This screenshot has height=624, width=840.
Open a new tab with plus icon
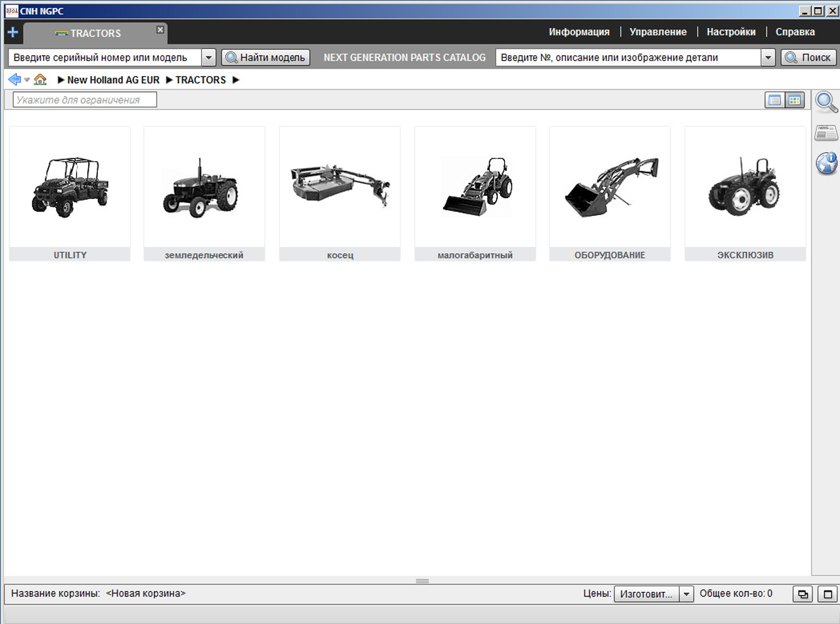(13, 32)
